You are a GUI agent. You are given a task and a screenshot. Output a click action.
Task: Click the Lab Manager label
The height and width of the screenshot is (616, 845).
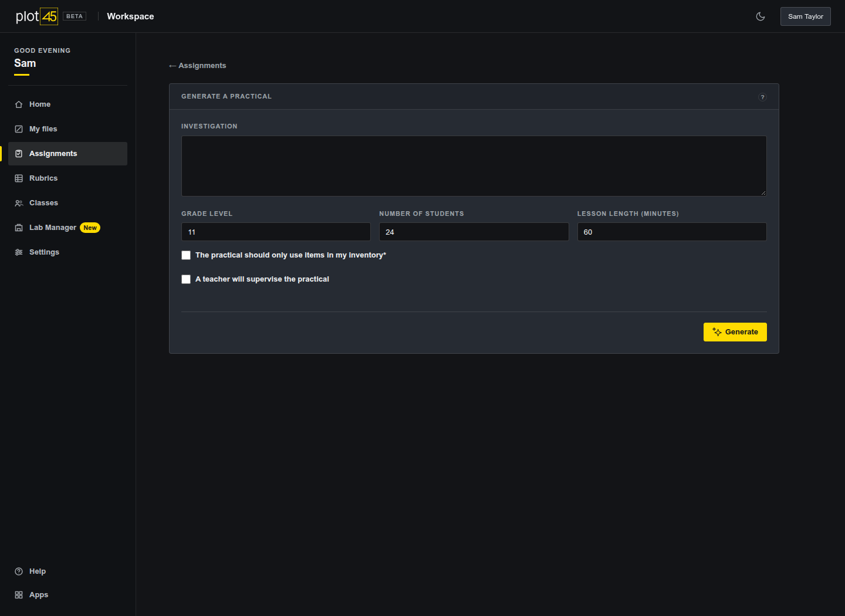click(53, 228)
